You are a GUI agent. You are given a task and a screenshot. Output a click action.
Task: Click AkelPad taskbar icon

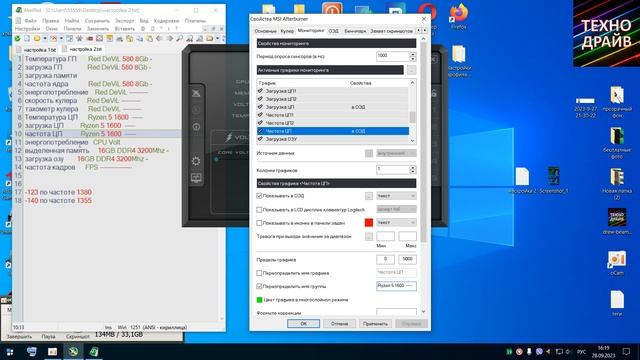click(x=94, y=352)
